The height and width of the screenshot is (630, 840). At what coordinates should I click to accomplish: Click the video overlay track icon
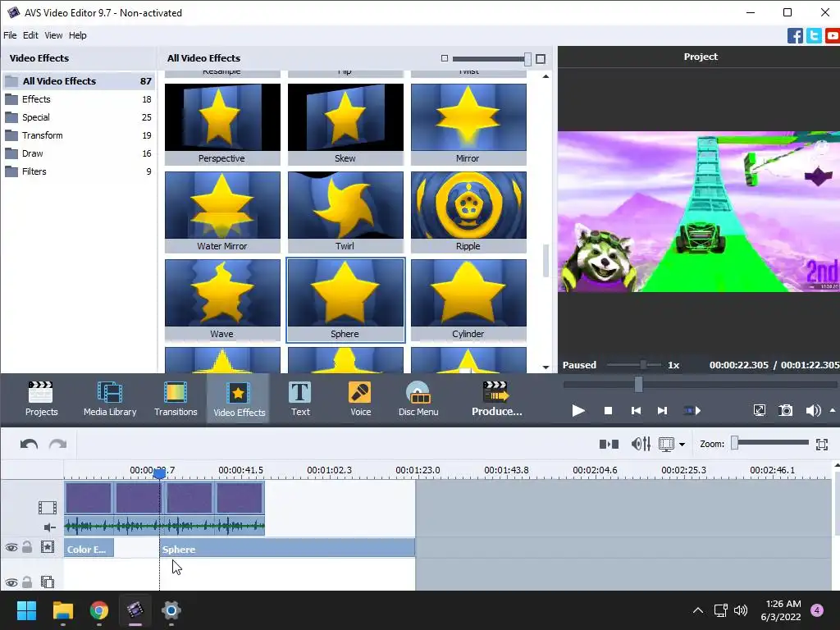pyautogui.click(x=47, y=582)
